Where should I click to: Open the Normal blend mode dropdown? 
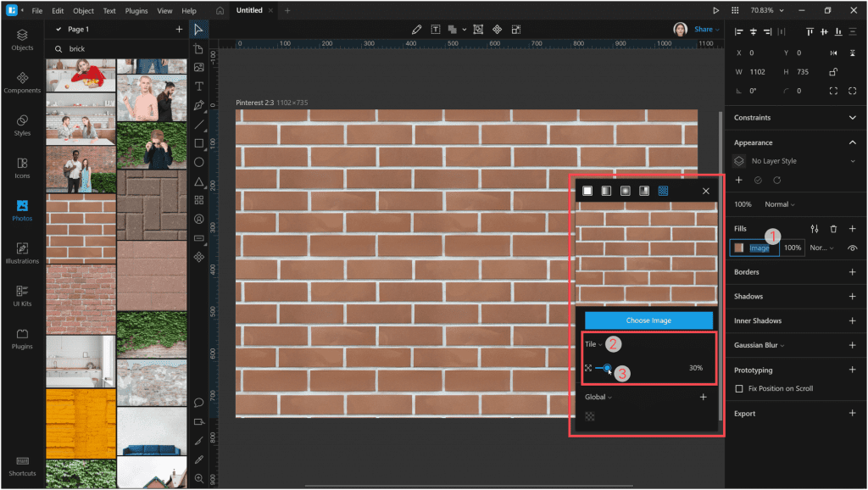[x=780, y=204]
